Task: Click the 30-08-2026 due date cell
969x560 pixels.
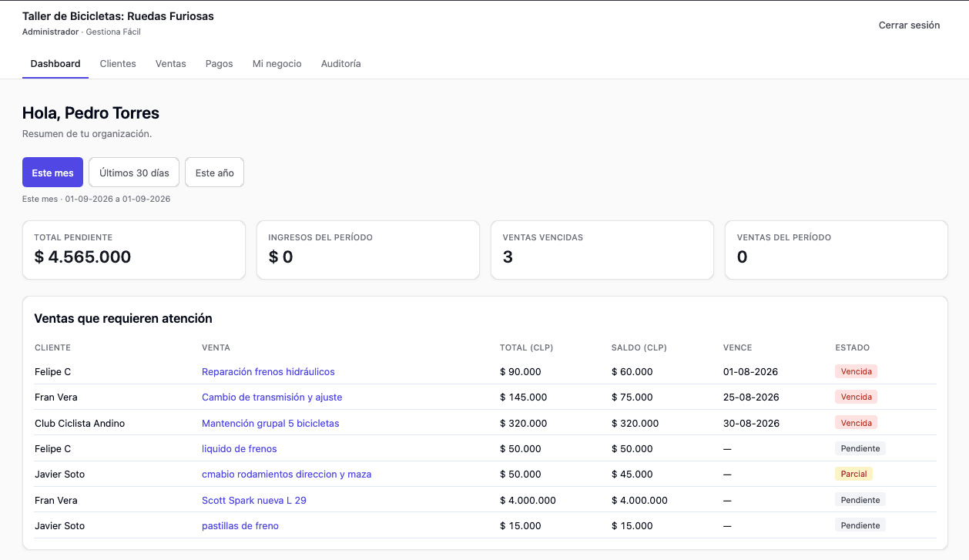Action: [x=751, y=424]
